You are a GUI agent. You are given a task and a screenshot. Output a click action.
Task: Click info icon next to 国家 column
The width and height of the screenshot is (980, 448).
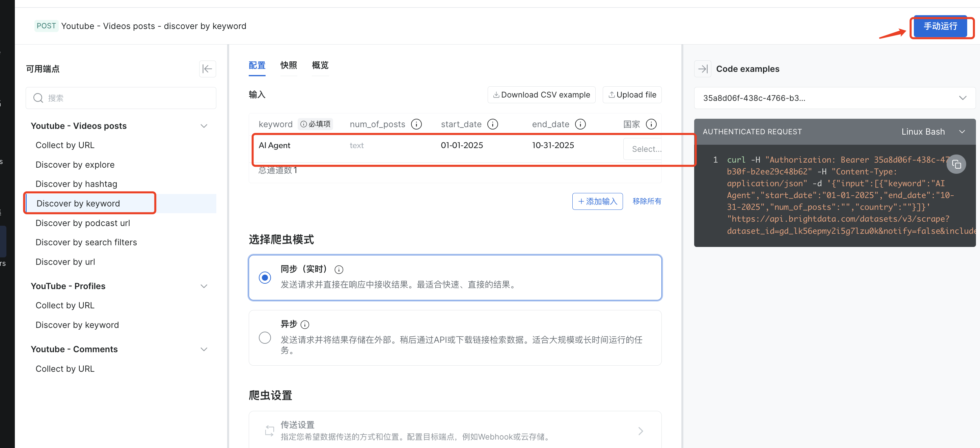click(x=651, y=124)
